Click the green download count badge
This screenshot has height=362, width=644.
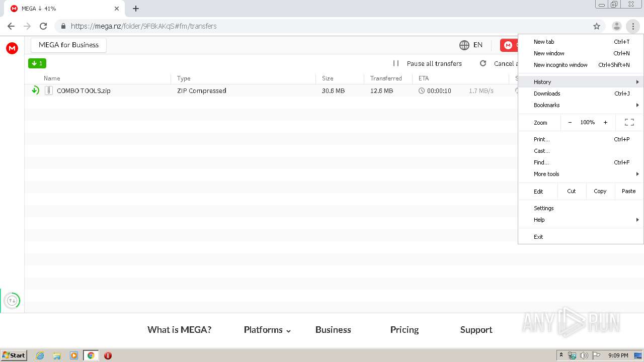(x=37, y=63)
